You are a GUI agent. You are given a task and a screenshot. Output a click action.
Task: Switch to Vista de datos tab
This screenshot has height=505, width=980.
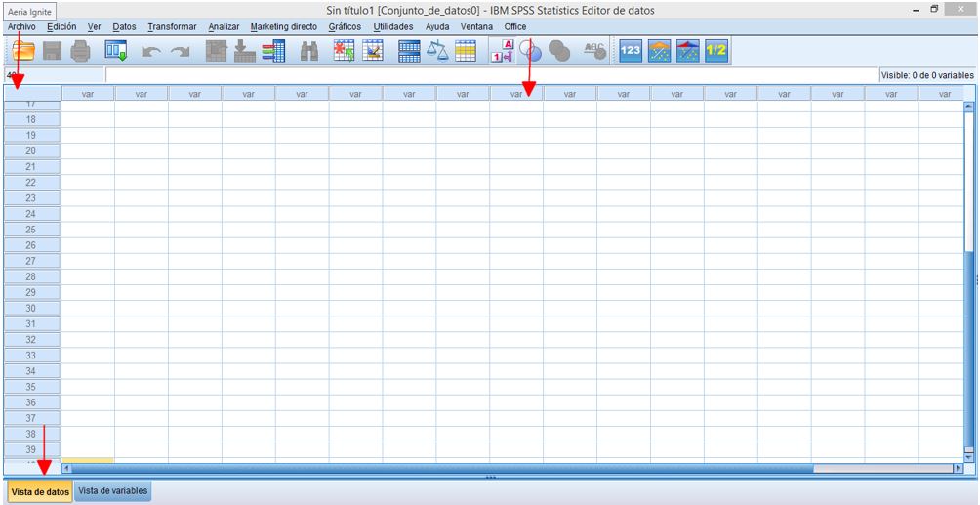click(39, 491)
